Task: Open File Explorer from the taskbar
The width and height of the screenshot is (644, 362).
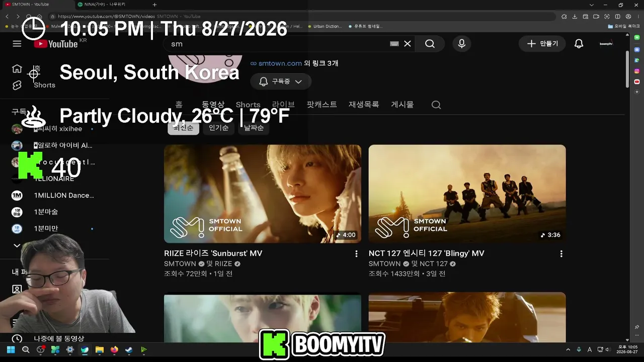Action: [x=100, y=350]
